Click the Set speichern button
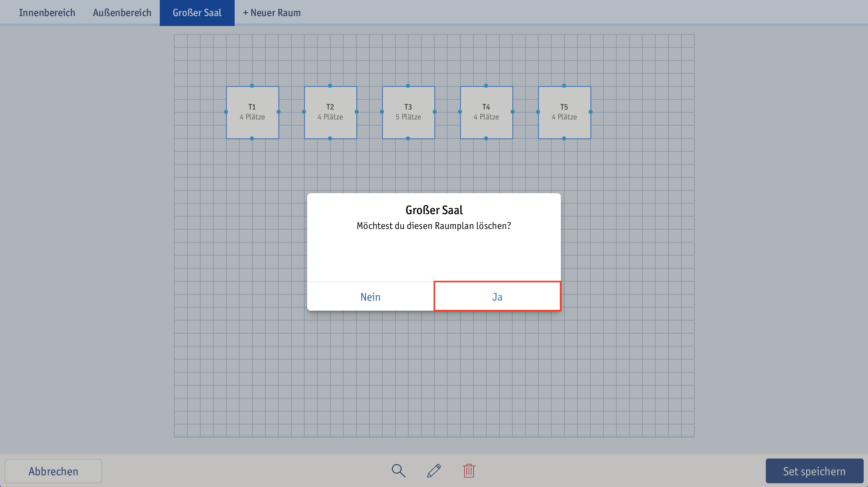The image size is (868, 487). 814,471
